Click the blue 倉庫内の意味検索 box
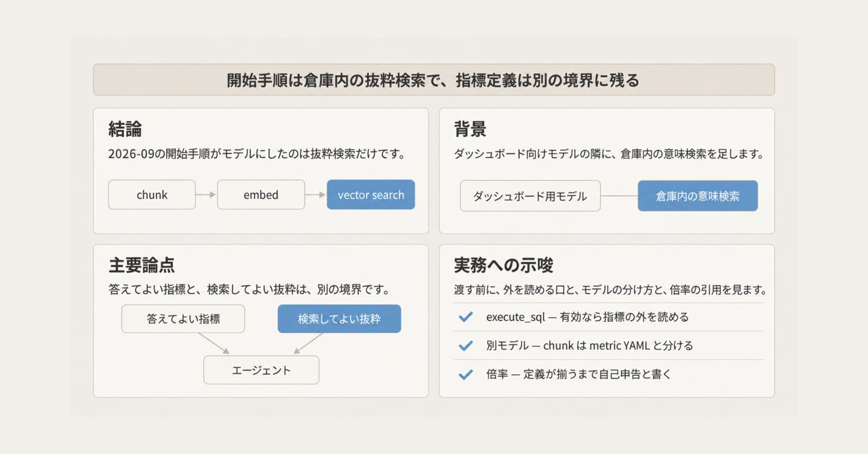Image resolution: width=868 pixels, height=454 pixels. coord(698,196)
